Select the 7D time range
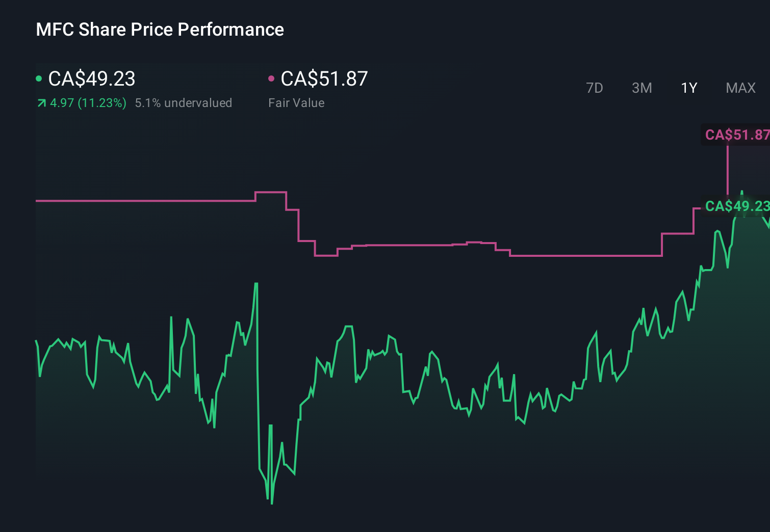Screen dimensions: 770x532 click(x=595, y=88)
